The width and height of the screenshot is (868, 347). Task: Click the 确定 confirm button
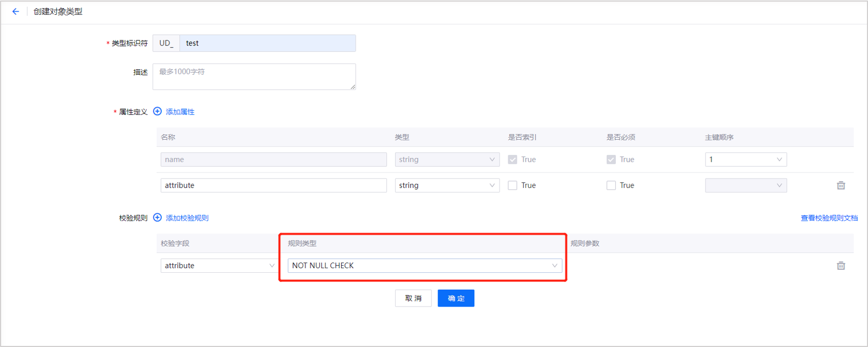[456, 298]
